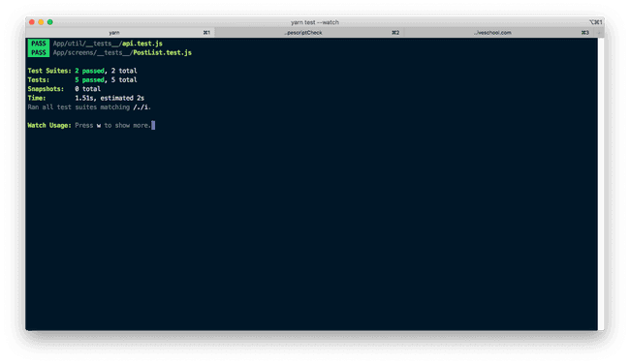The image size is (630, 364).
Task: Click the PostList.test.js file path
Action: coord(122,52)
